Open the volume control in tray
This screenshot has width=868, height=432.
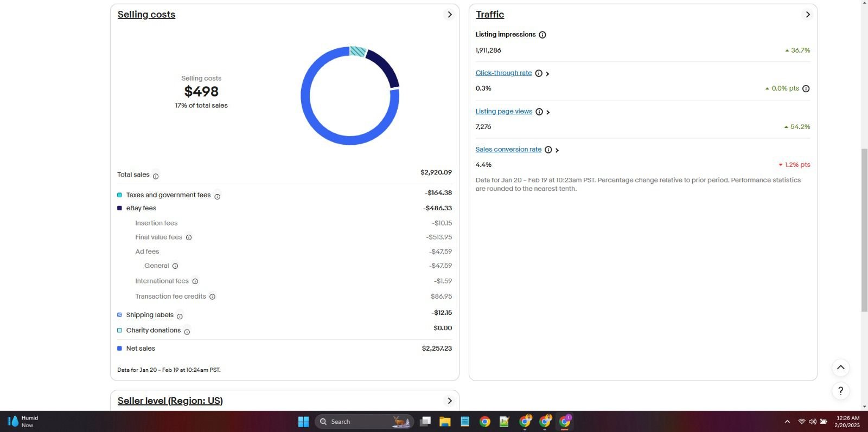(x=812, y=422)
